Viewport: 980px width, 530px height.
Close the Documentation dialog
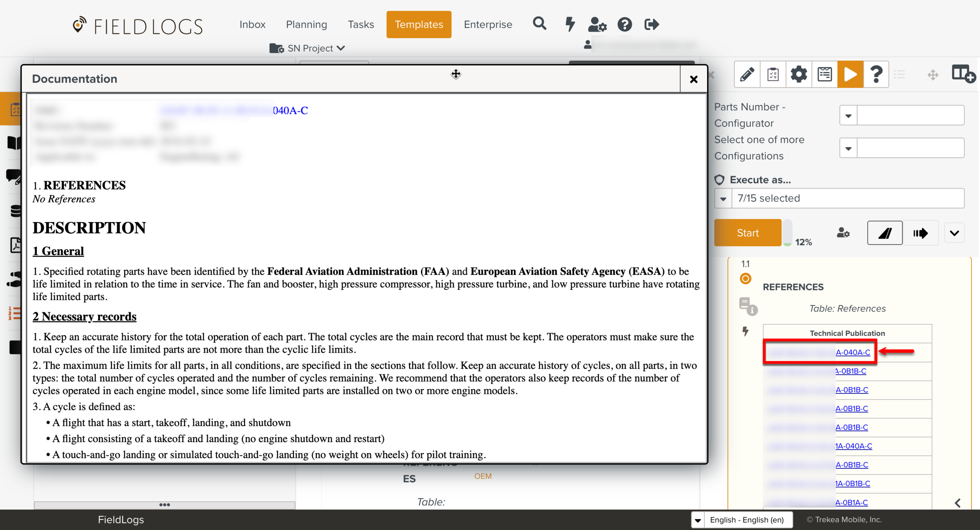[693, 79]
